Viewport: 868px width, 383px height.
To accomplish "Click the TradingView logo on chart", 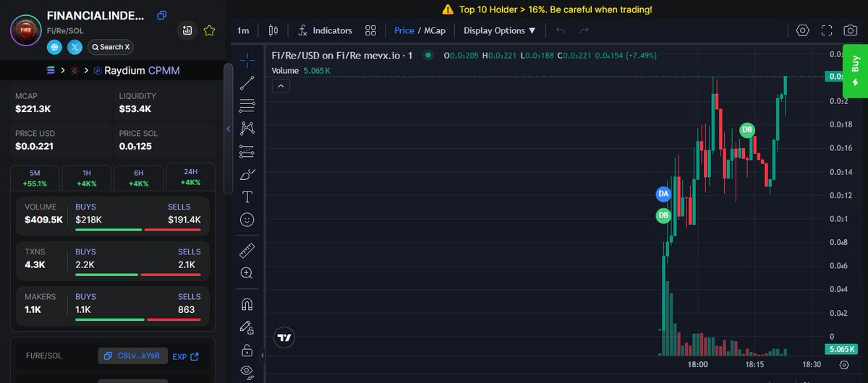I will 285,337.
